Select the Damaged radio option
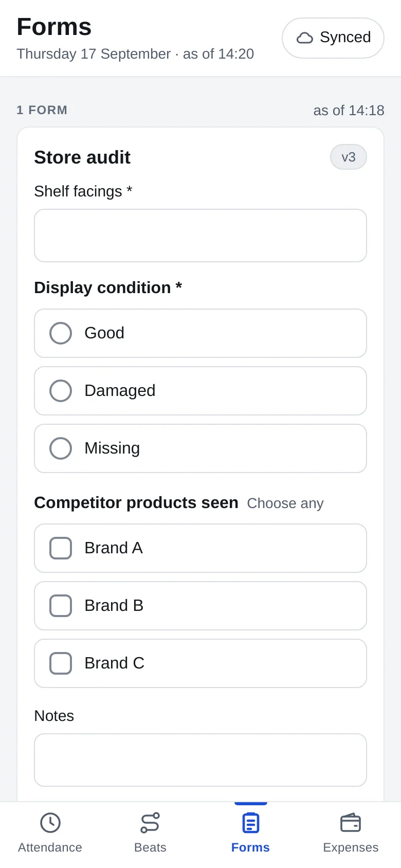 [x=200, y=391]
